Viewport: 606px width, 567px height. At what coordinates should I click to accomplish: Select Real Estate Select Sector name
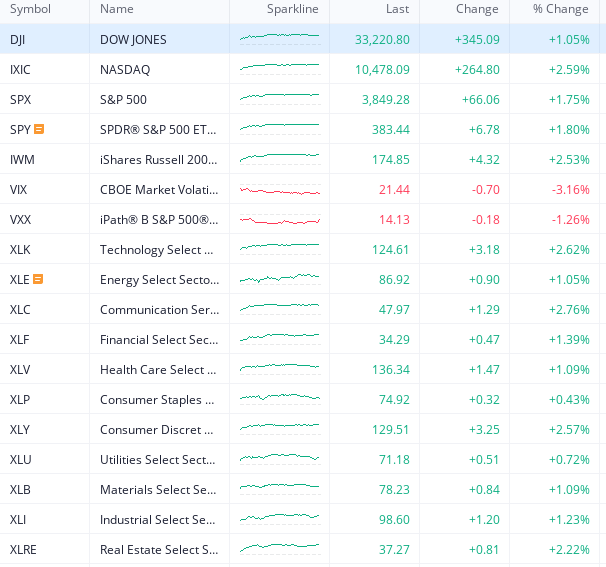[159, 550]
